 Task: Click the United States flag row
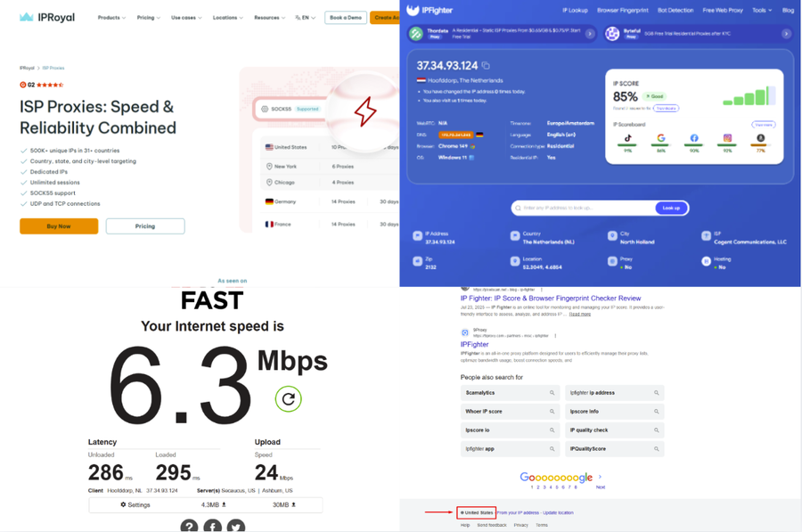tap(330, 147)
